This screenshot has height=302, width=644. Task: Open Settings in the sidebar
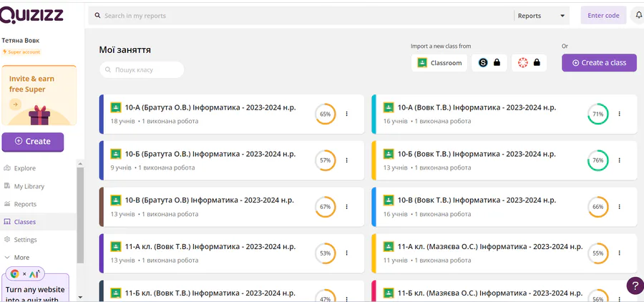tap(25, 240)
